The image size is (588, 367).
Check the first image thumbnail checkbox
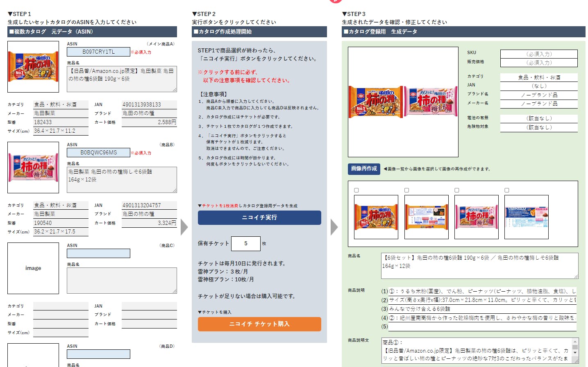click(x=356, y=190)
